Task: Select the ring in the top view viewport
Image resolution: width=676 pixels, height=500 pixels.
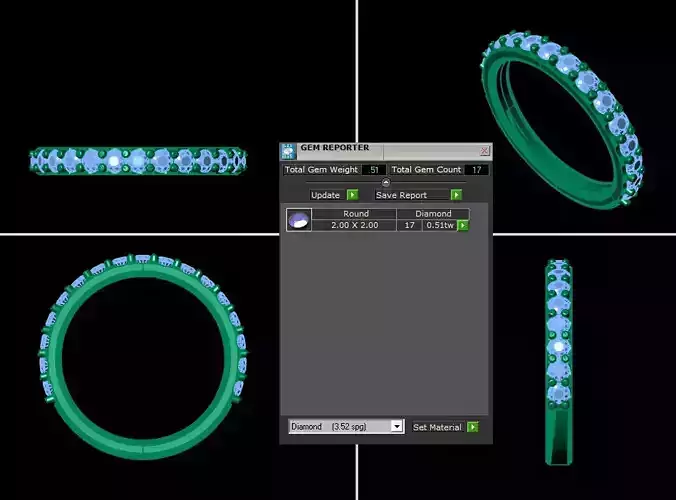Action: (x=138, y=161)
